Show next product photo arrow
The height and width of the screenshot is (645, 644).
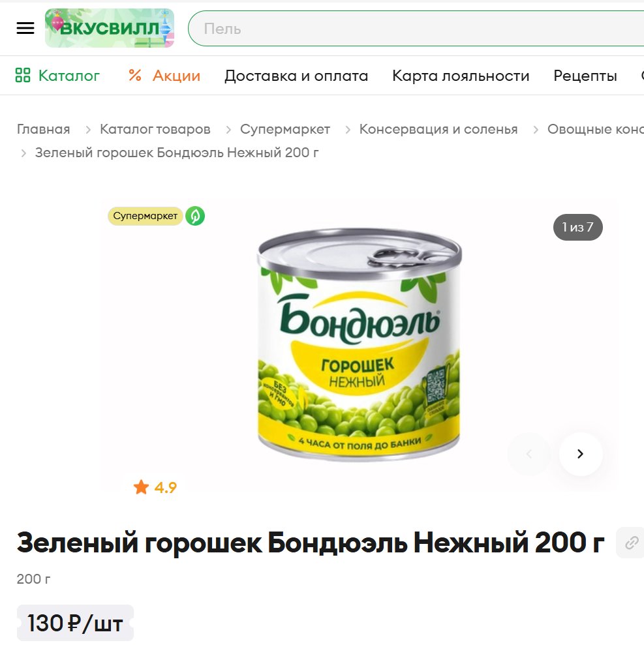tap(581, 454)
